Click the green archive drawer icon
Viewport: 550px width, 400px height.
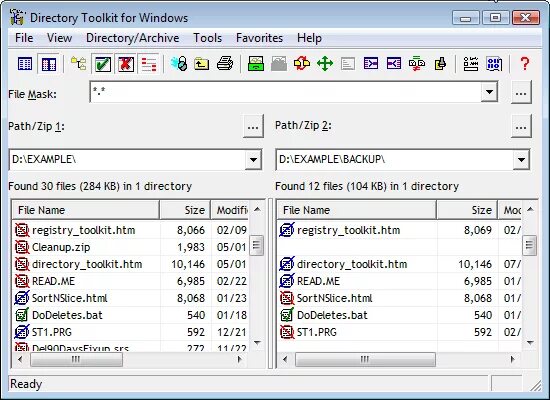pos(256,64)
